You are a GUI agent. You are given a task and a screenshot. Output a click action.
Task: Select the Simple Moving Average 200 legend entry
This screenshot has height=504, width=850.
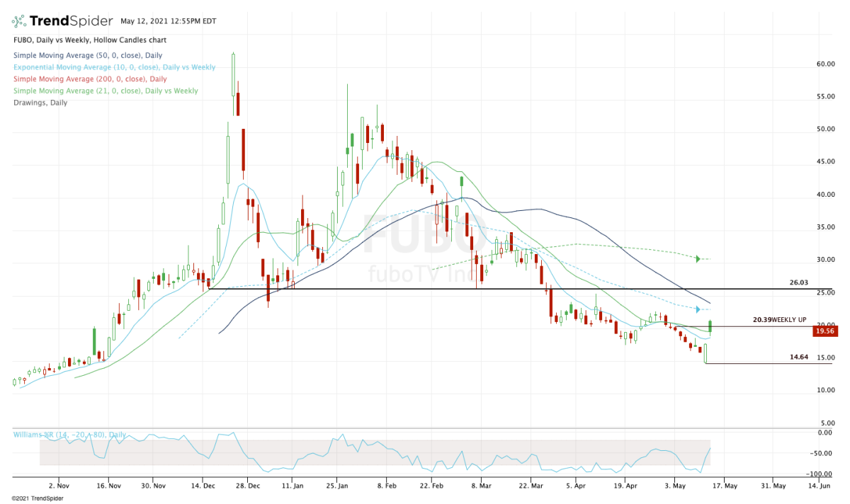click(90, 79)
